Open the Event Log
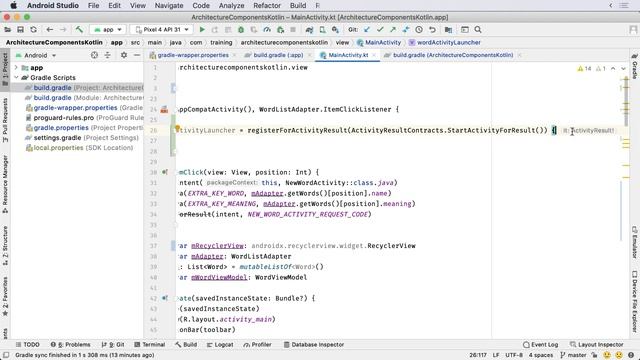640x360 pixels. tap(540, 344)
